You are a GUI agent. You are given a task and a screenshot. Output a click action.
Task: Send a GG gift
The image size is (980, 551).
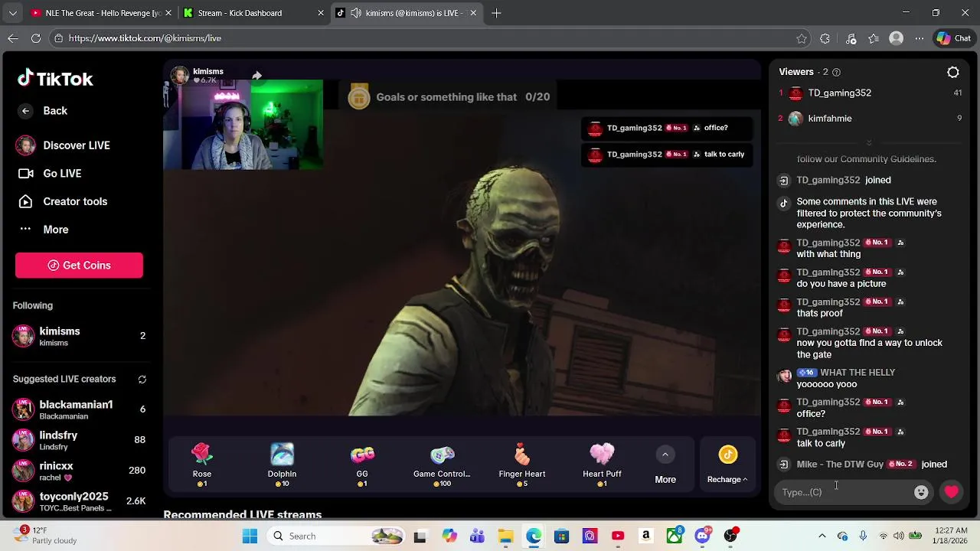(x=362, y=465)
